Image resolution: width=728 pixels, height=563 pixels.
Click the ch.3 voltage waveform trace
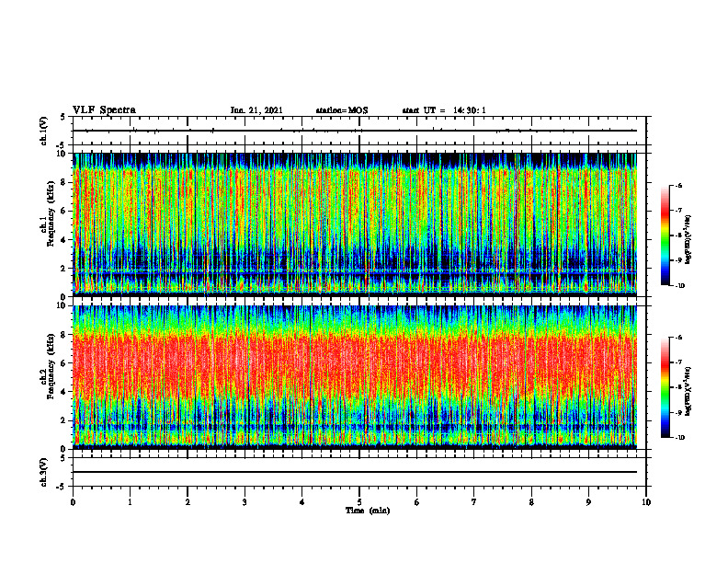tap(355, 472)
